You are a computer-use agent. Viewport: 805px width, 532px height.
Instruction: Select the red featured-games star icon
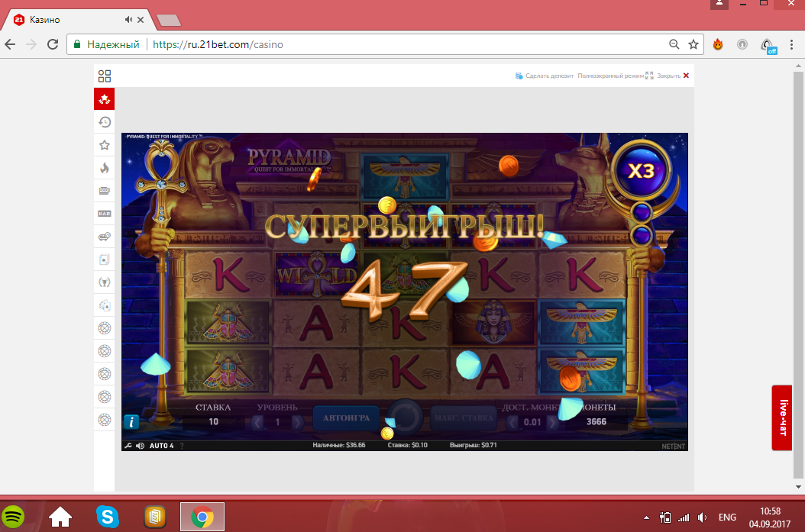(104, 99)
